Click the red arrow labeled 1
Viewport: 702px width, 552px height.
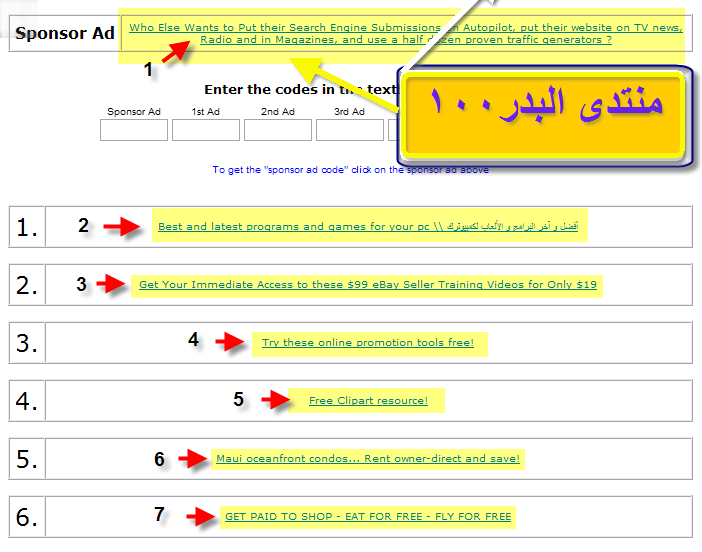177,51
